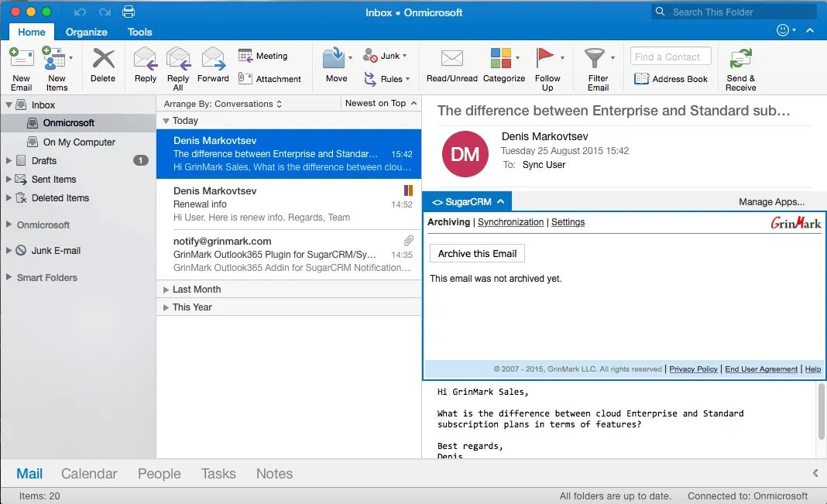Viewport: 827px width, 504px height.
Task: Collapse the Today group
Action: (166, 121)
